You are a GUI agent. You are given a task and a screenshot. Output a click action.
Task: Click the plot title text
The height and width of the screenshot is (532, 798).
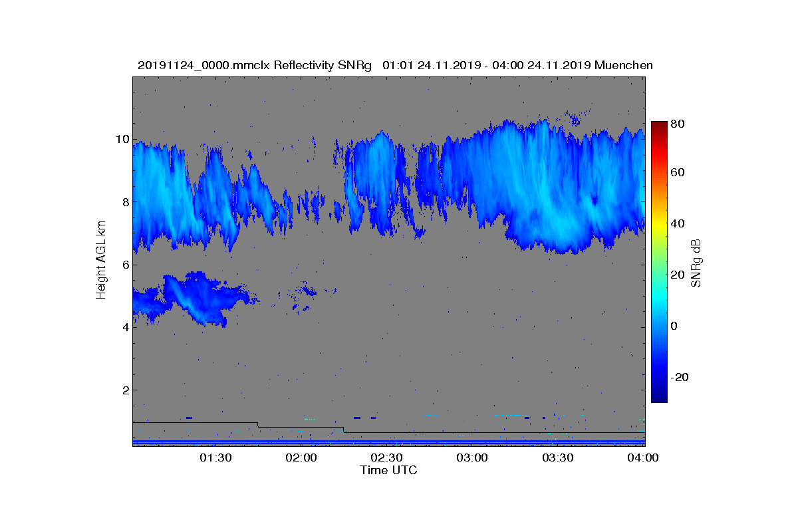pyautogui.click(x=395, y=65)
